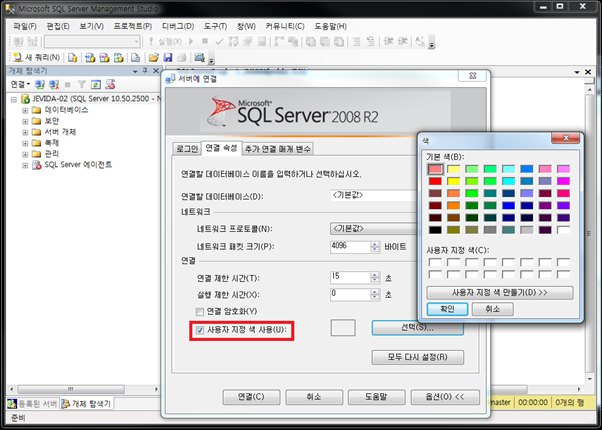The height and width of the screenshot is (430, 602).
Task: Expand the 관리 tree node
Action: click(x=25, y=154)
